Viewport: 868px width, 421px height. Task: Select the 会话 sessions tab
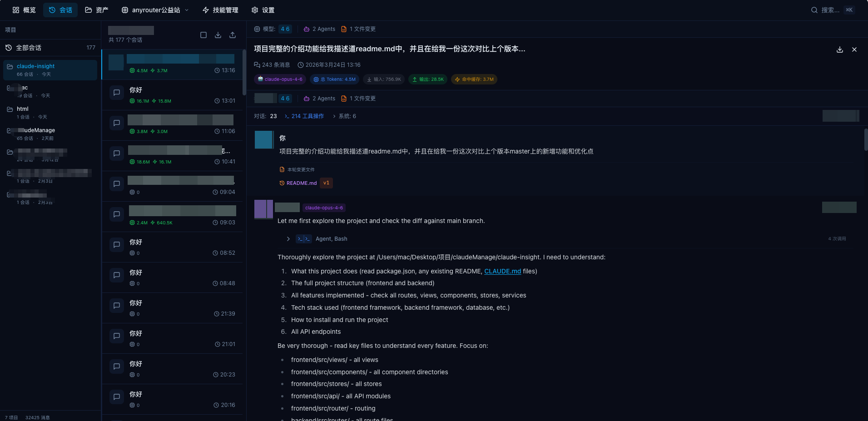[x=60, y=10]
